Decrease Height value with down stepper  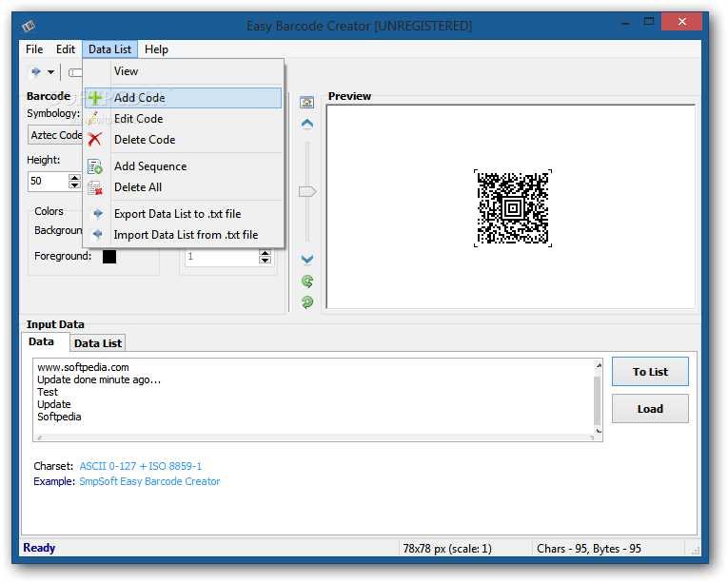click(x=74, y=185)
